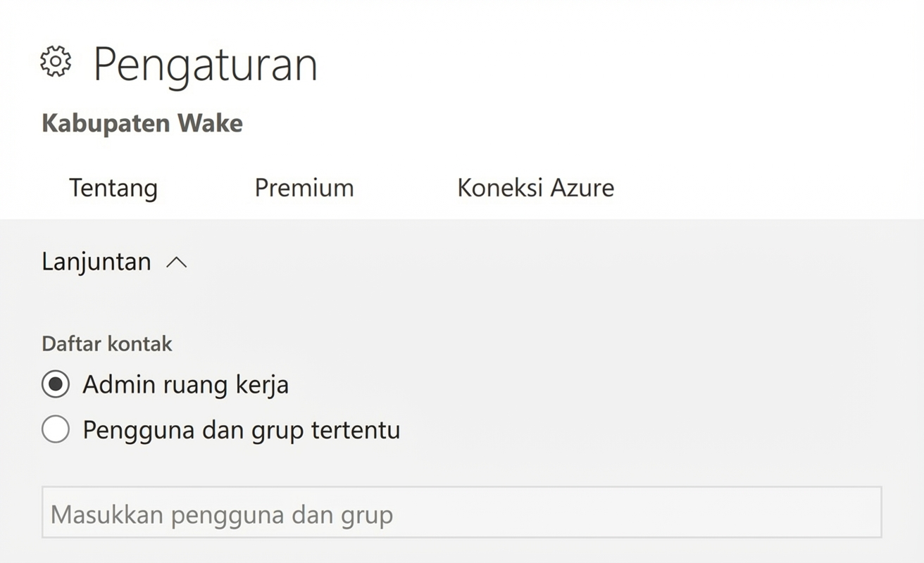Screen dimensions: 924x563
Task: Click the collapse chevron next to Lanjuntan
Action: tap(175, 262)
